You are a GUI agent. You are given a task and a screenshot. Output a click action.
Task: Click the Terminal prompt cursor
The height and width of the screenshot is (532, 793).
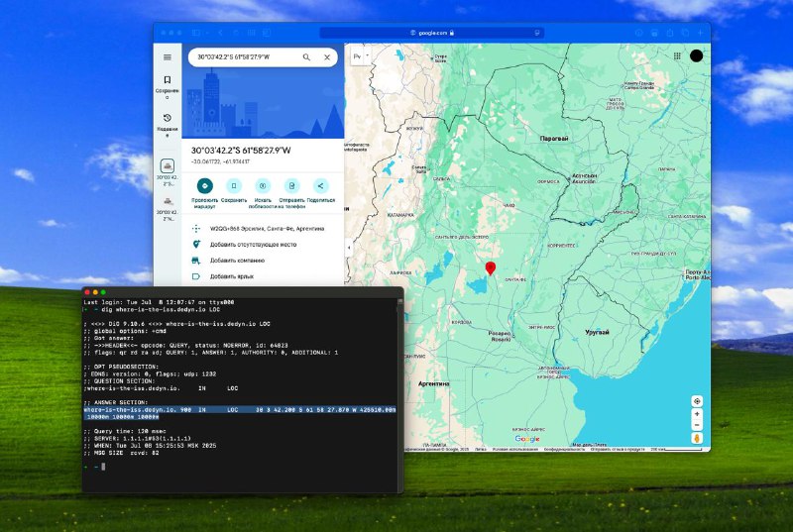(x=103, y=467)
